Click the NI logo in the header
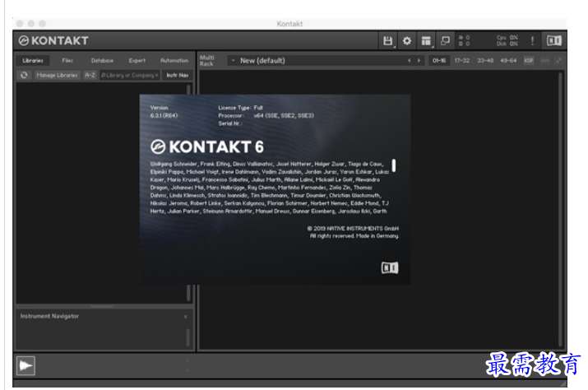588x390 pixels. tap(554, 40)
